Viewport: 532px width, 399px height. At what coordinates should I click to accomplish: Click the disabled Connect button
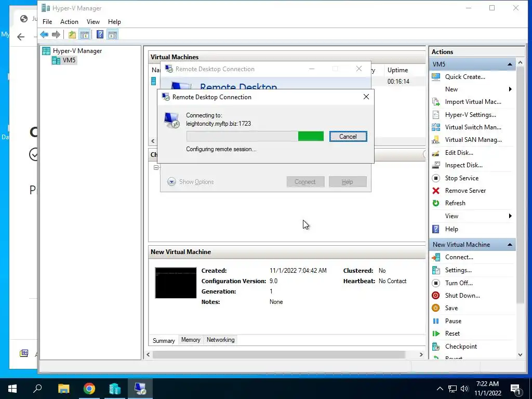305,182
